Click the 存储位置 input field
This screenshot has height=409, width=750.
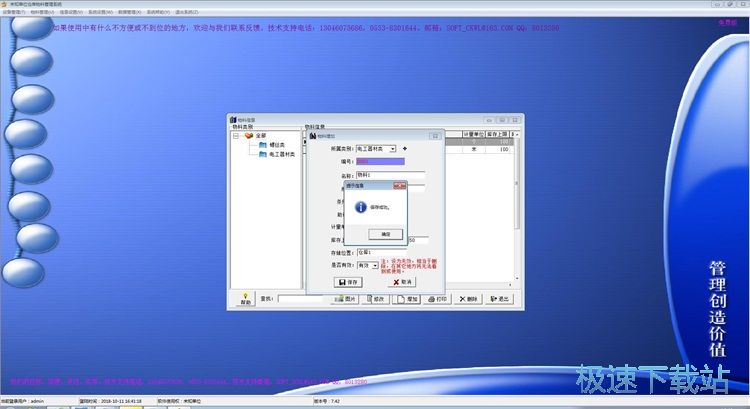click(390, 253)
